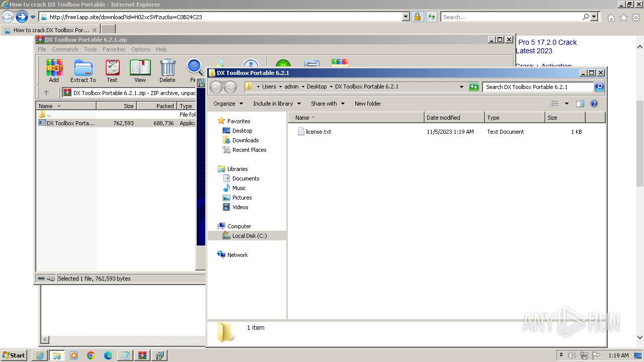Open 'Pro 5.17.2.0 Crack Latest 2023' link

pyautogui.click(x=546, y=47)
